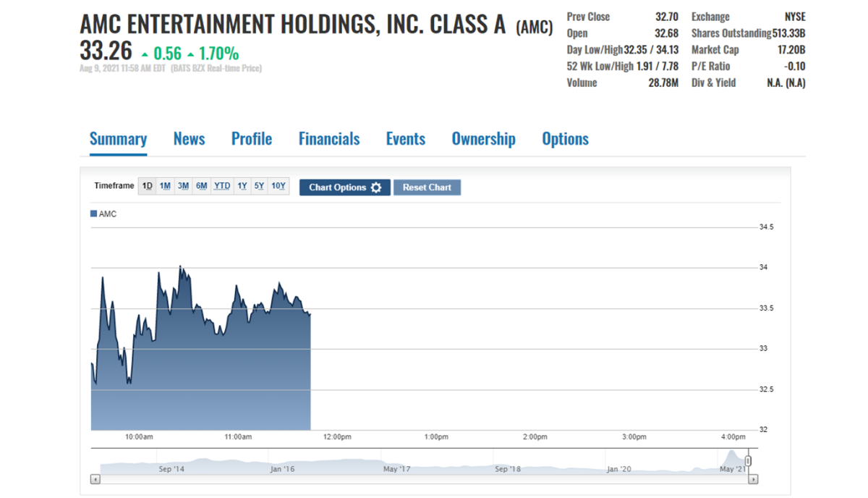
Task: Click the Prev Close value 32.70
Action: [666, 17]
